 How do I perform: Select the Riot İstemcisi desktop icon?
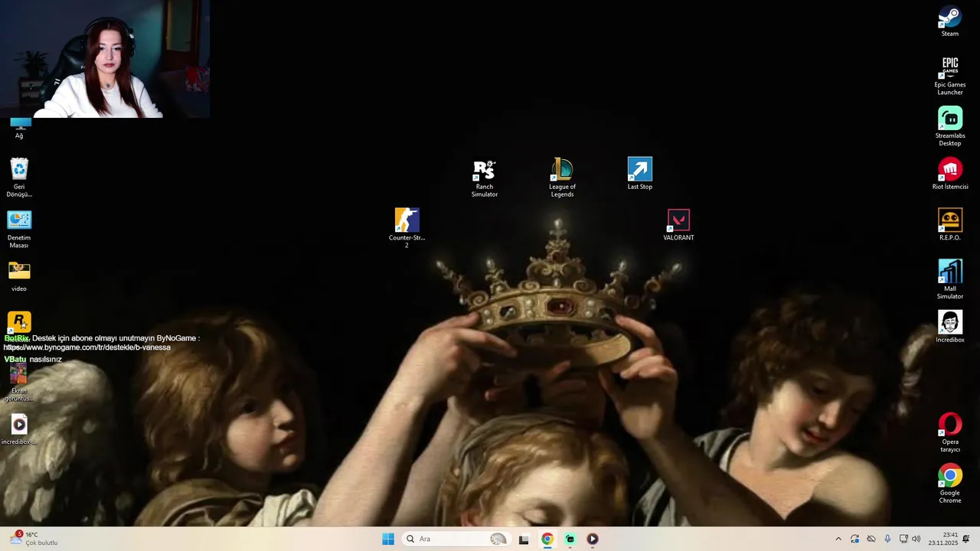click(x=949, y=174)
